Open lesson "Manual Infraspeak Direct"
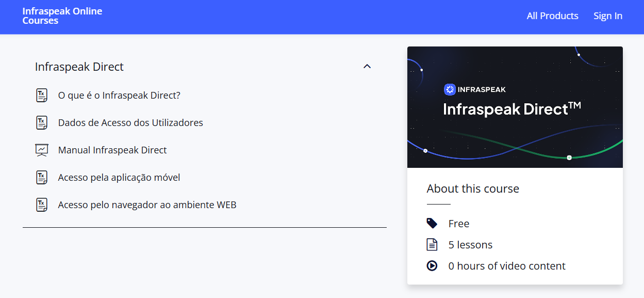 coord(112,150)
